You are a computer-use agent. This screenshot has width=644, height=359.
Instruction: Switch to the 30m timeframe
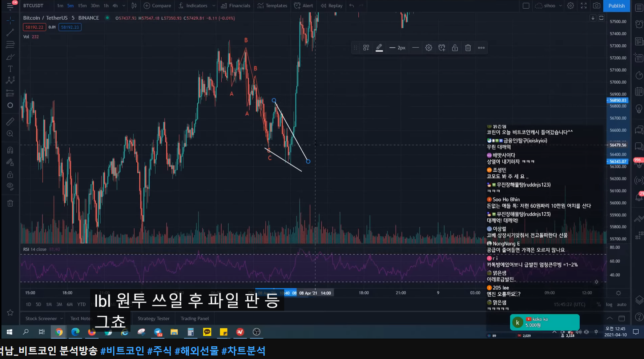pos(95,5)
